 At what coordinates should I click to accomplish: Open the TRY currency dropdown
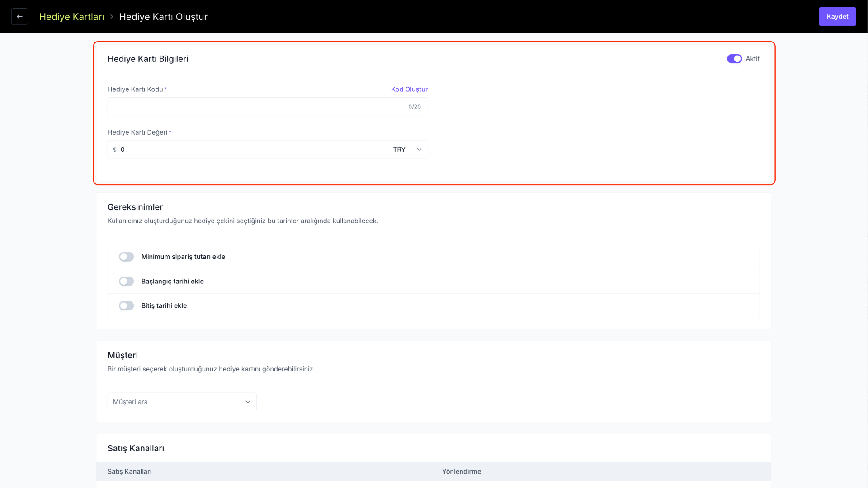tap(408, 150)
